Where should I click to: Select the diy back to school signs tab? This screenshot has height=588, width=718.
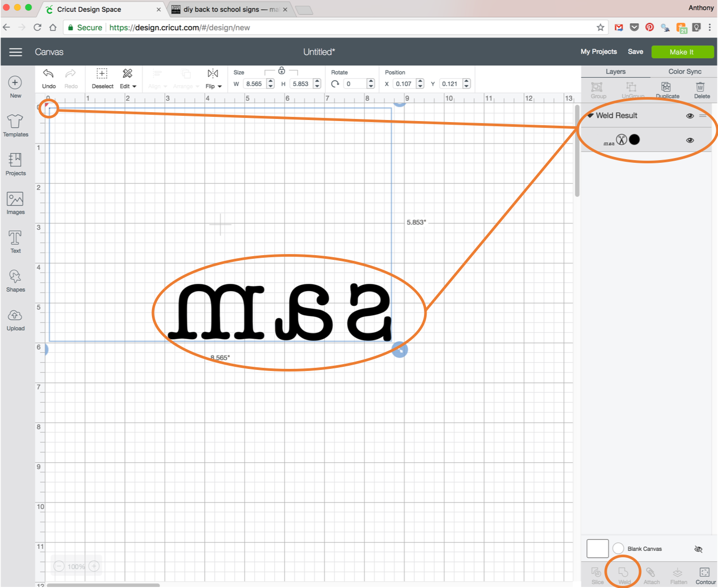coord(230,9)
